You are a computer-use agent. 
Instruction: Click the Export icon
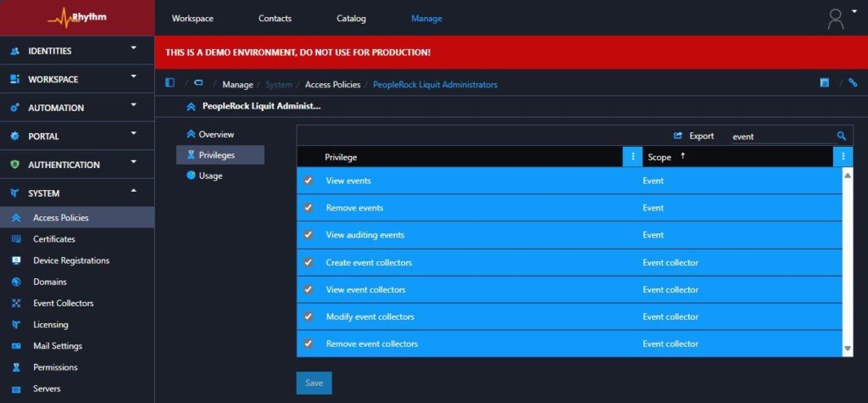coord(678,136)
